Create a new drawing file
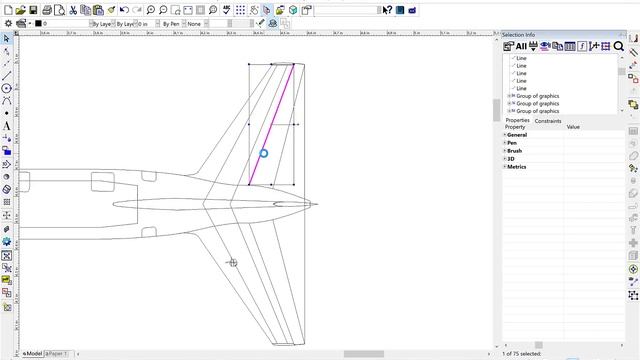This screenshot has width=640, height=360. [x=8, y=10]
